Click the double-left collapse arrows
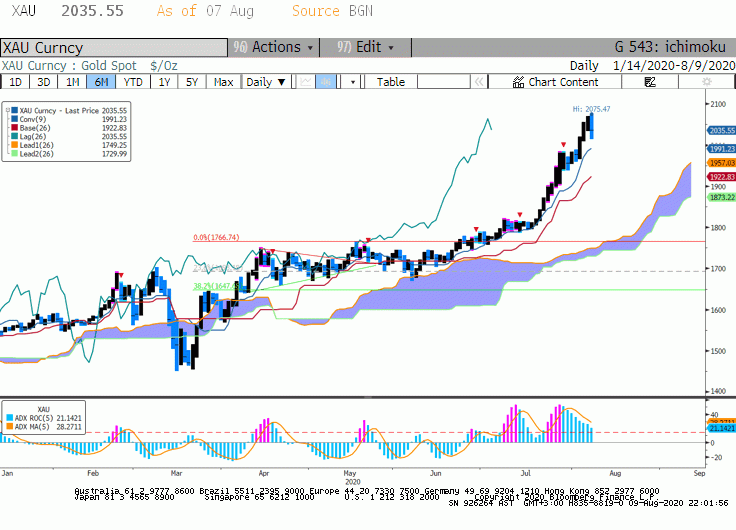736x530 pixels. point(479,82)
